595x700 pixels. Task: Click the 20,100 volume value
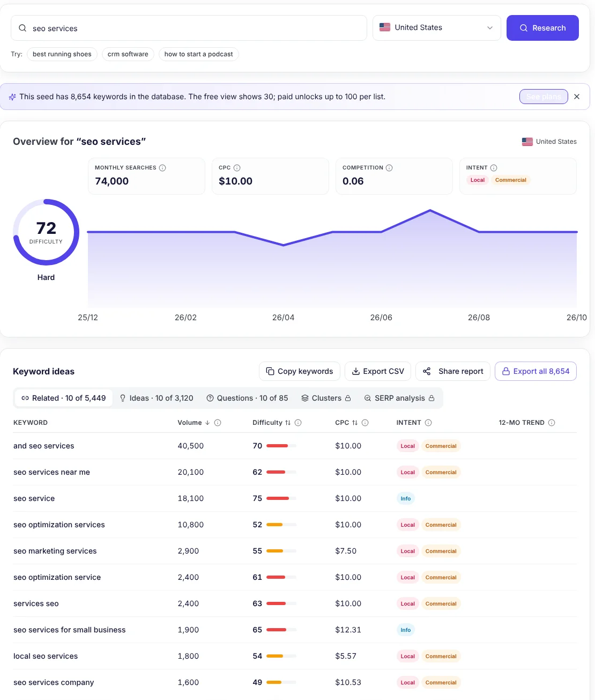pyautogui.click(x=191, y=472)
